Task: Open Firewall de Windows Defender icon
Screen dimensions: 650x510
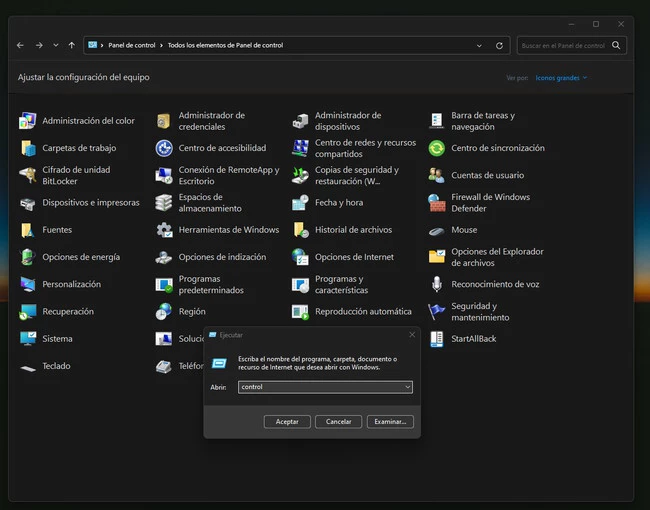Action: 437,203
